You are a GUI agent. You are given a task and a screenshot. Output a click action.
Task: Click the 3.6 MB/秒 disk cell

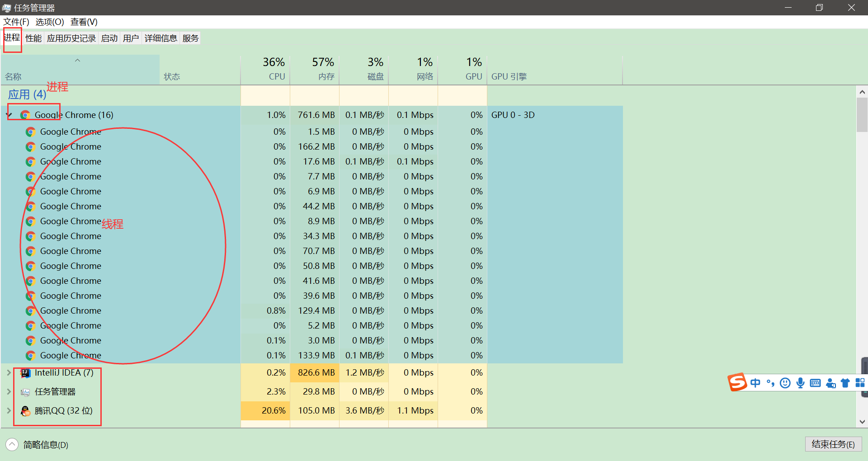click(x=364, y=411)
